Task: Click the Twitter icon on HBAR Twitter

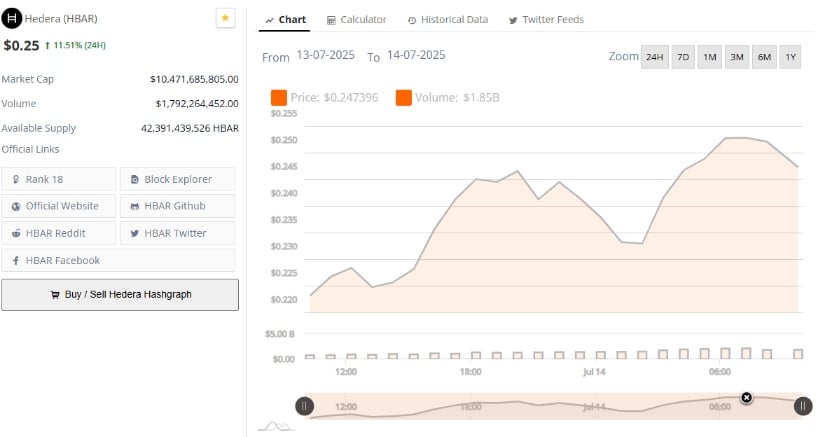Action: coord(135,233)
